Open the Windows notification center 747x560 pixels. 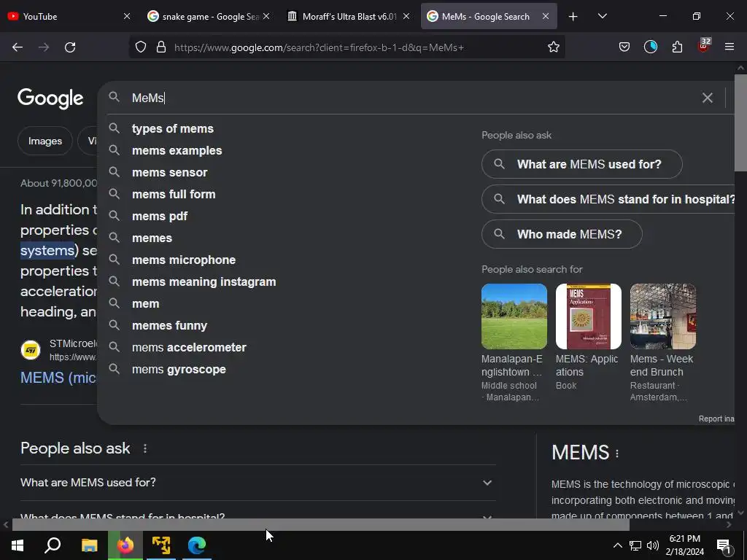tap(723, 545)
